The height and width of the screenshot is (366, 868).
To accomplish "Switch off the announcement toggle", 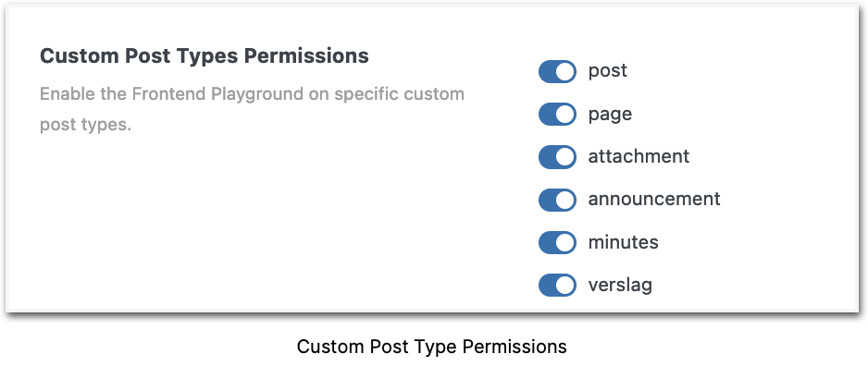I will 557,200.
